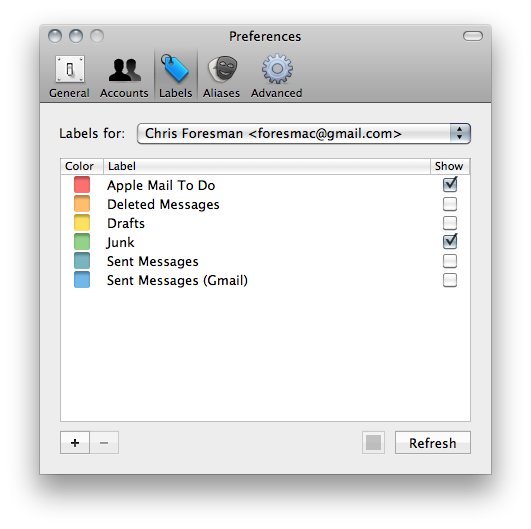Image resolution: width=531 pixels, height=529 pixels.
Task: Remove label with the minus button
Action: tap(104, 442)
